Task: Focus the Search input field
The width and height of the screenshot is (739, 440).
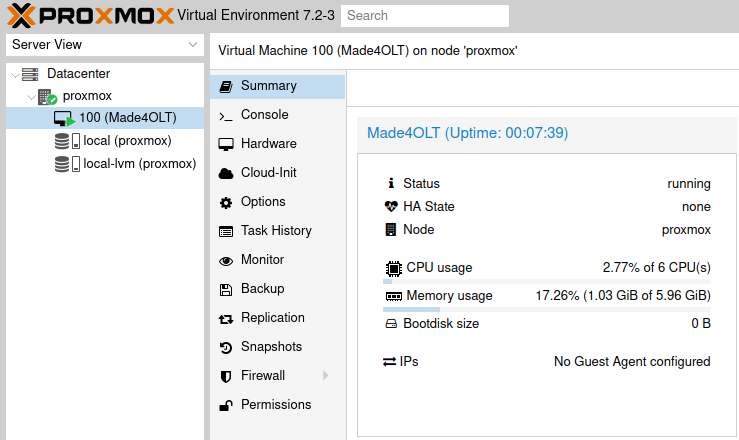Action: click(x=424, y=16)
